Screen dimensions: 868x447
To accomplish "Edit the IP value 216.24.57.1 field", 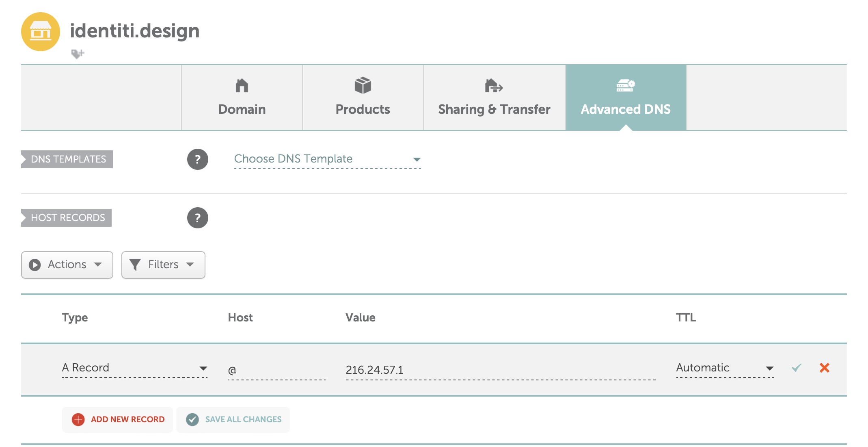I will point(500,370).
